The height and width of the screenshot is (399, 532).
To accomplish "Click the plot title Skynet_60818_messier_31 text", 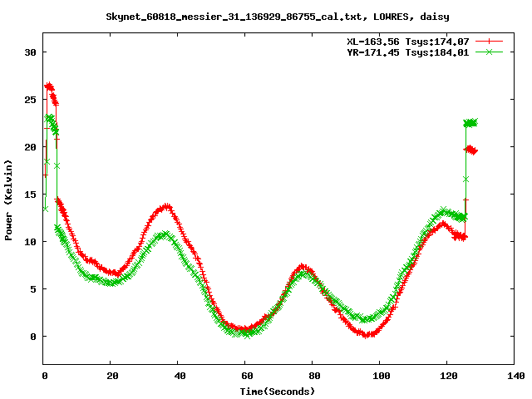I will point(278,17).
